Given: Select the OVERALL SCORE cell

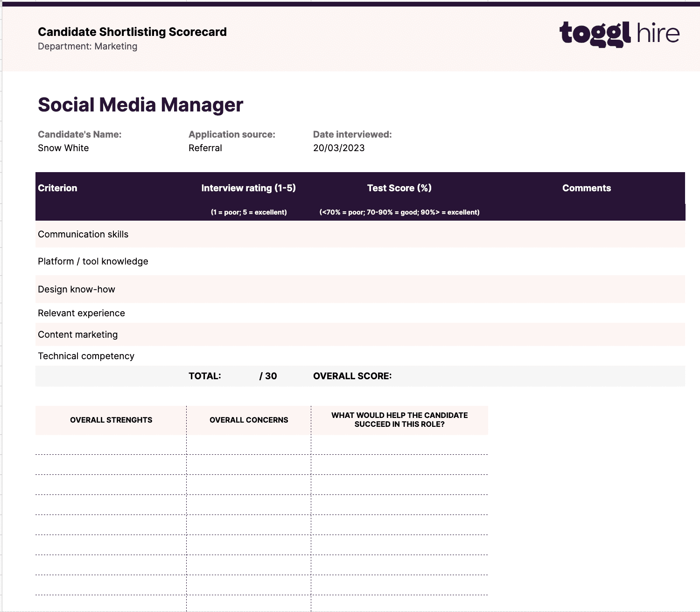Looking at the screenshot, I should (352, 376).
